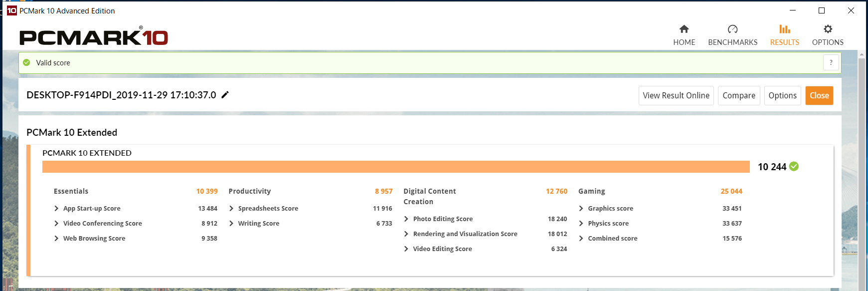Image resolution: width=868 pixels, height=291 pixels.
Task: Switch to HOME tab label
Action: (x=684, y=42)
